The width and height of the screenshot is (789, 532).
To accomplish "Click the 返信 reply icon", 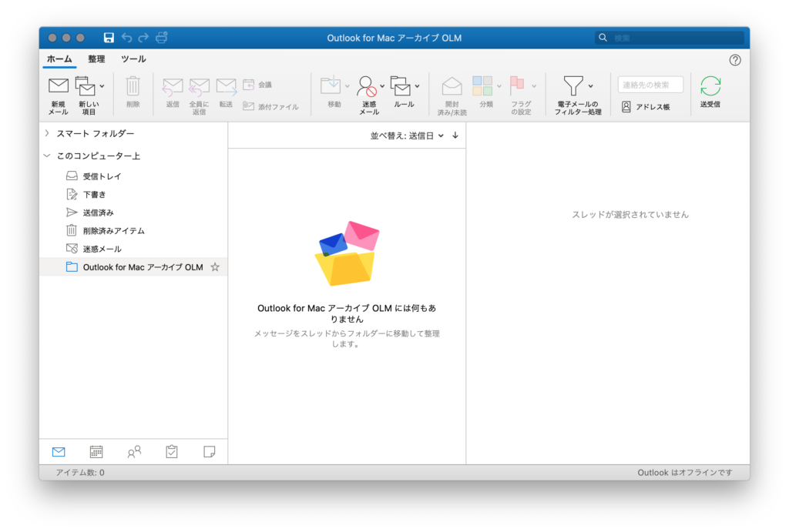I will coord(173,86).
